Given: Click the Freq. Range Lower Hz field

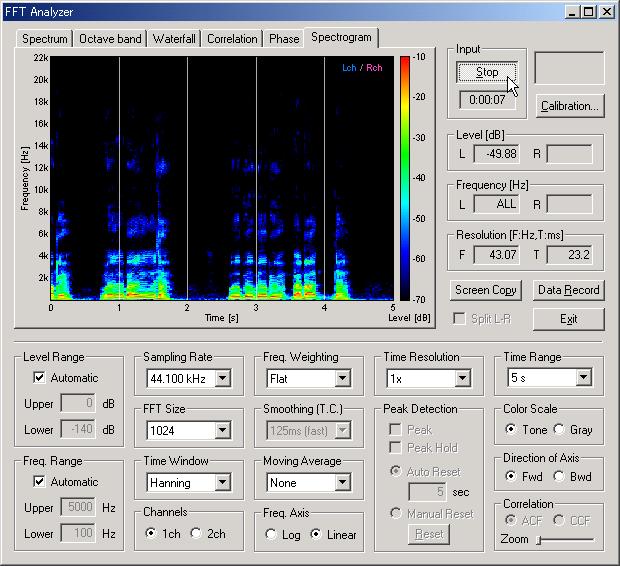Looking at the screenshot, I should click(x=78, y=533).
